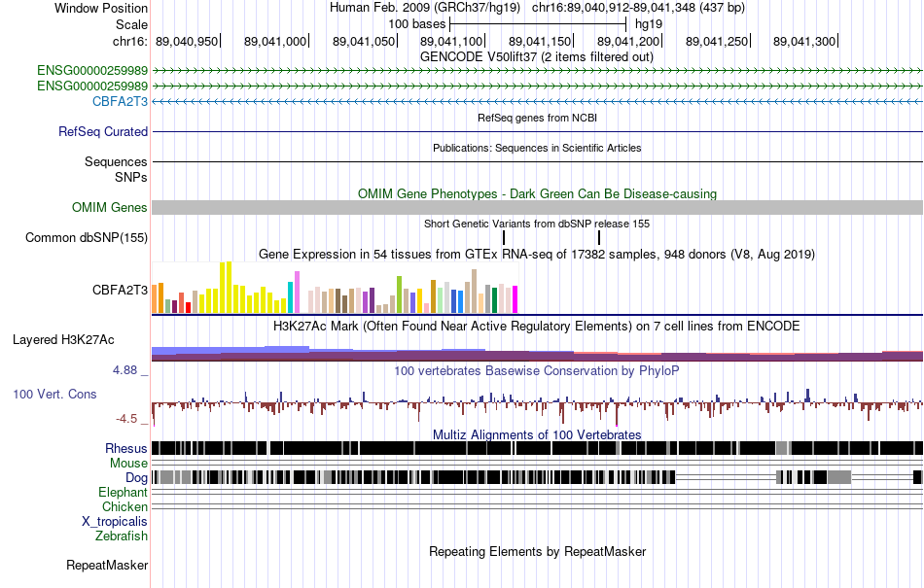
Task: Select the RefSeq Curated track label
Action: [x=102, y=132]
